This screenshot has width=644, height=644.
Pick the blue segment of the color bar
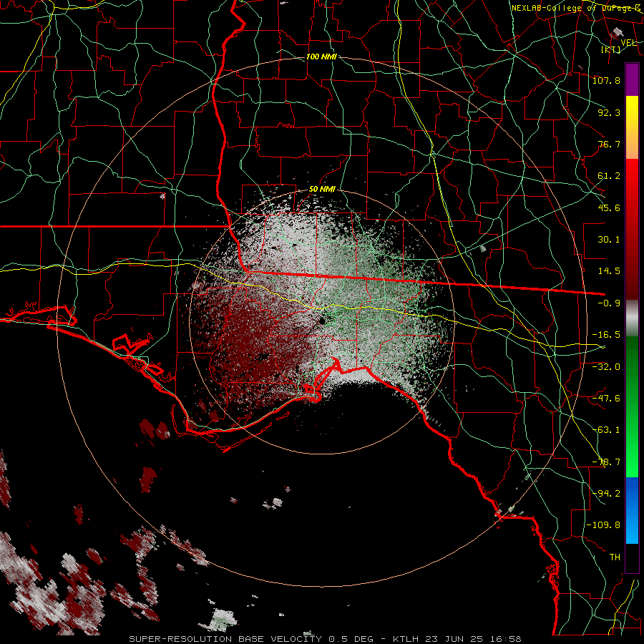tap(632, 510)
